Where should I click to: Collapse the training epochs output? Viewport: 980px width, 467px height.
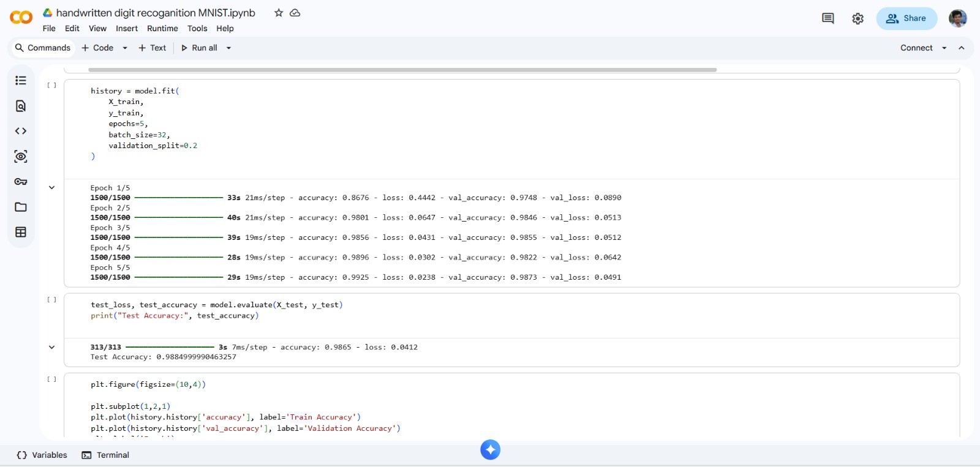pos(52,188)
